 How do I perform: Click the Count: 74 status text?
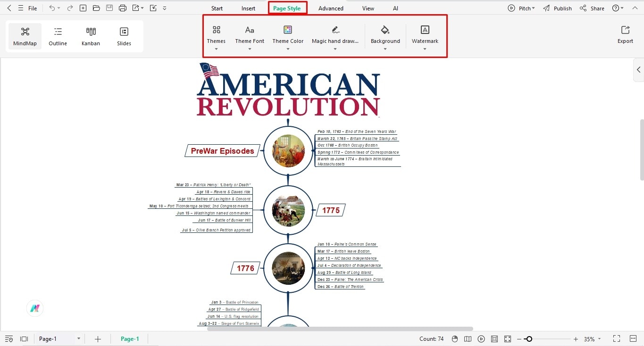click(x=431, y=339)
